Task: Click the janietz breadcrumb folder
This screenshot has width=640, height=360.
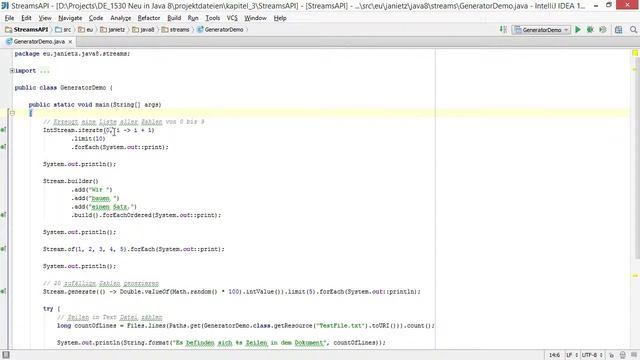Action: pyautogui.click(x=113, y=29)
